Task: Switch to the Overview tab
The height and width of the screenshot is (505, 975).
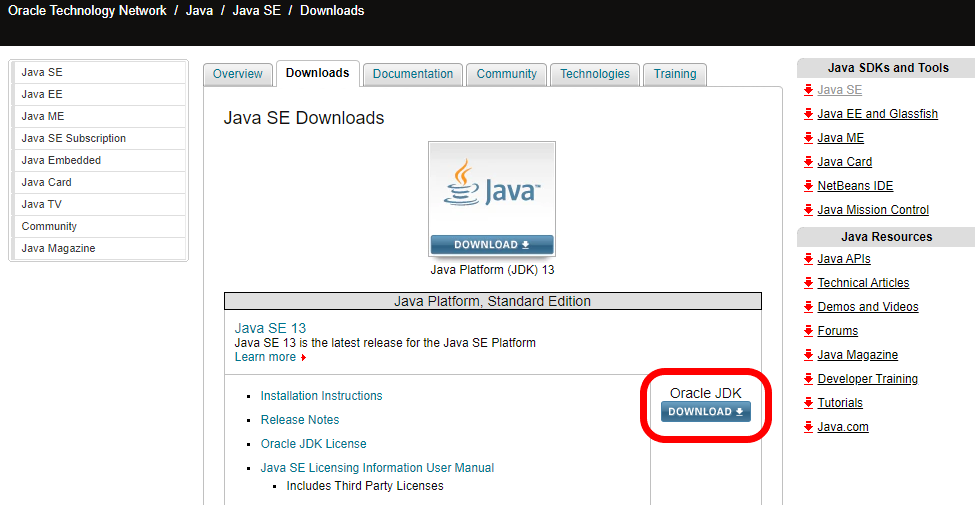Action: coord(238,74)
